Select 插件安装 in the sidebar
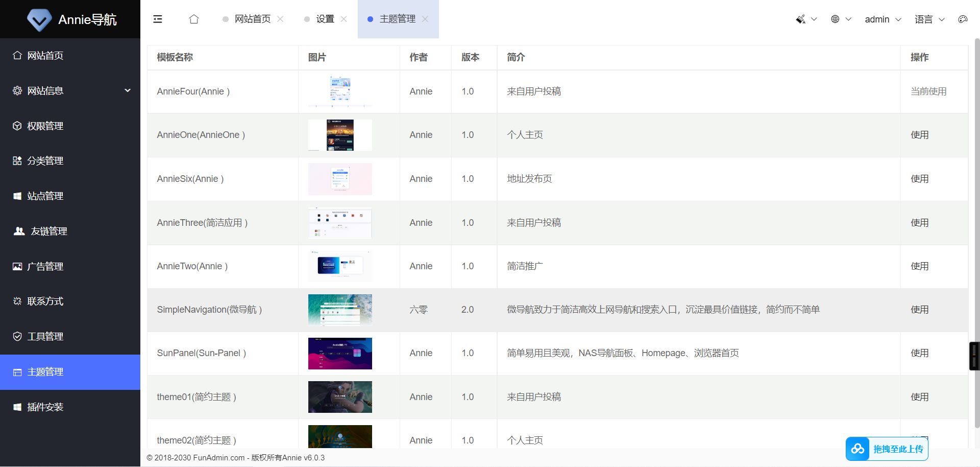Viewport: 980px width, 467px height. point(45,407)
